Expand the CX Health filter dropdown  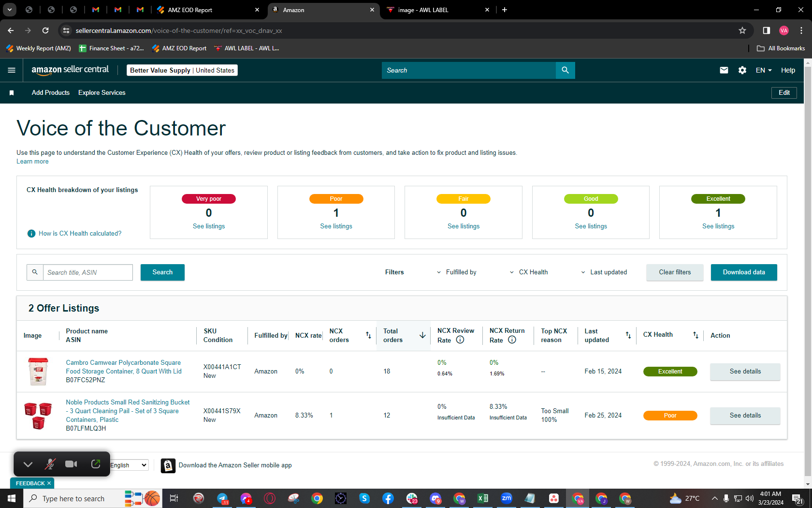point(529,272)
